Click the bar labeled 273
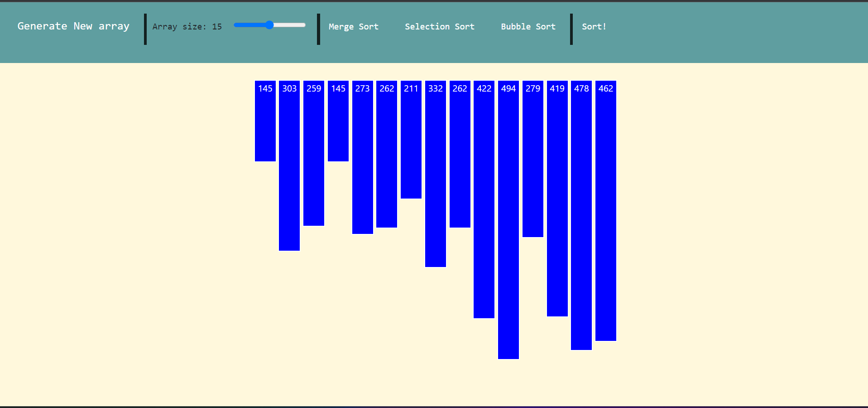The image size is (868, 408). (363, 157)
